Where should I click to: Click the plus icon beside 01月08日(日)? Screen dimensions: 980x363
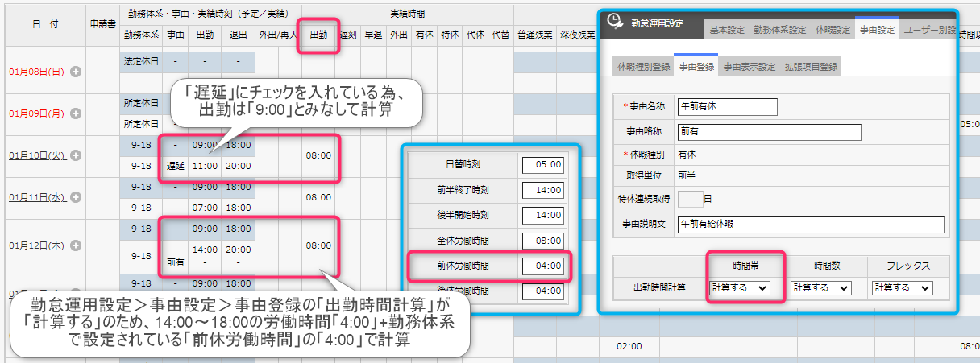(77, 72)
